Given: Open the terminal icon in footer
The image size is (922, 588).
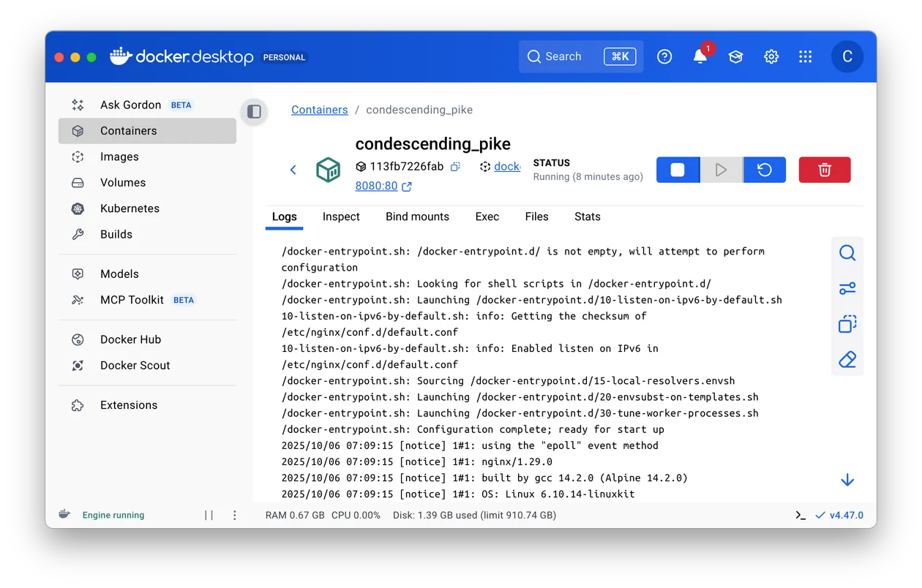Looking at the screenshot, I should coord(801,515).
